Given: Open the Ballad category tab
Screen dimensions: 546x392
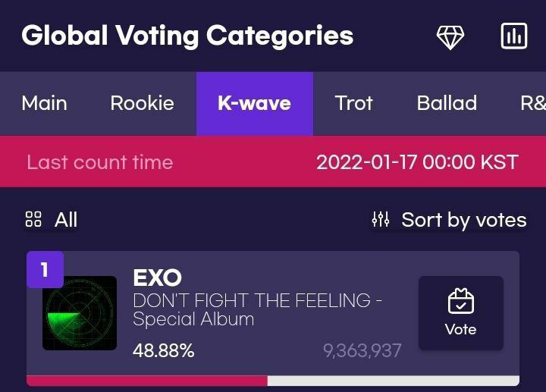Looking at the screenshot, I should pos(447,103).
